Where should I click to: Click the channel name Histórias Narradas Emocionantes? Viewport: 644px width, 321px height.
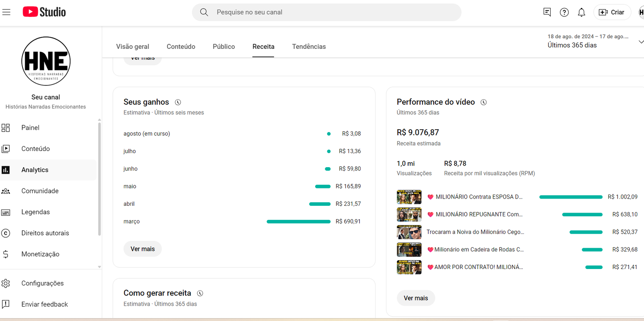(x=46, y=107)
